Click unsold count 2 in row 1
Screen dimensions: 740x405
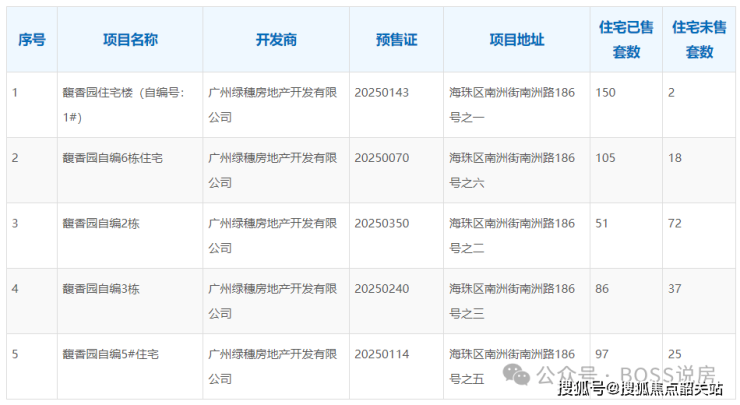pyautogui.click(x=672, y=93)
